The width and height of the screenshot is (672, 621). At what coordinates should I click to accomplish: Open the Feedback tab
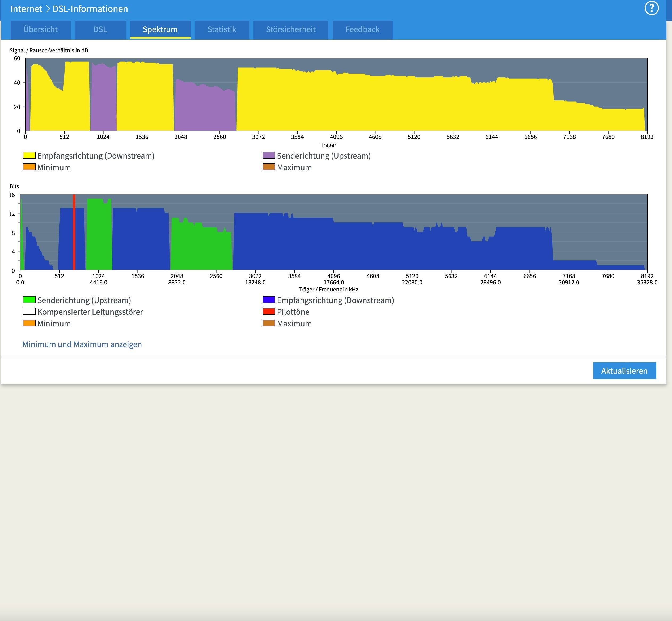coord(362,30)
